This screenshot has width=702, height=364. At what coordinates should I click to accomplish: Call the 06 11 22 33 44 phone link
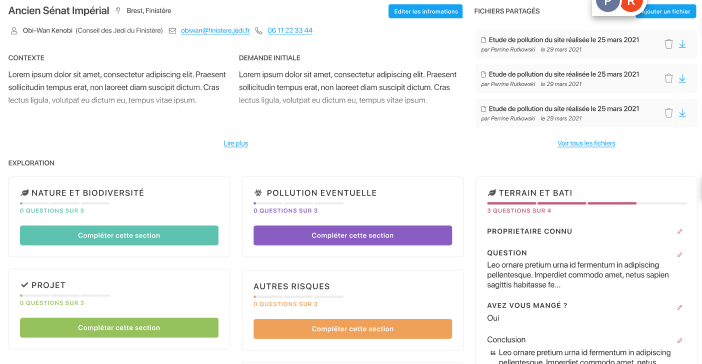pos(290,30)
